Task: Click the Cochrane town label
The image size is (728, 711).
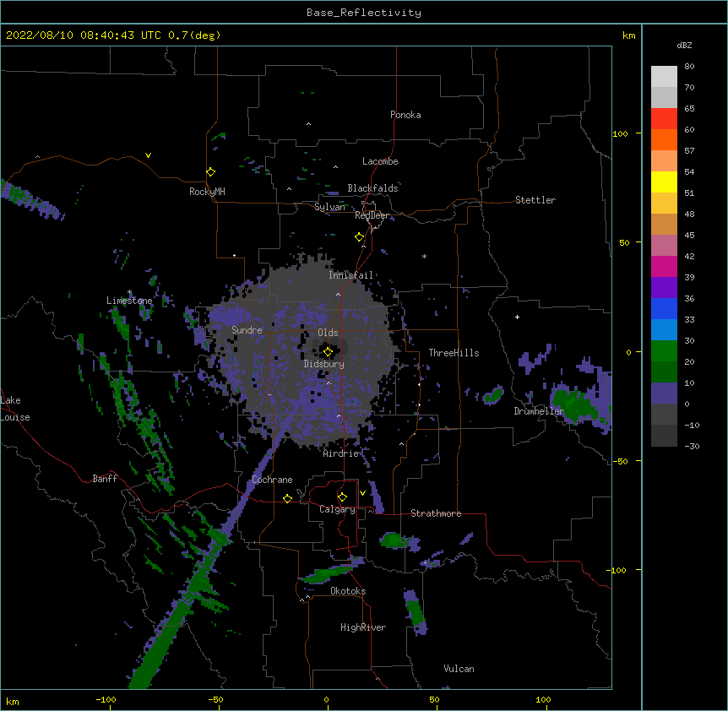Action: [272, 480]
